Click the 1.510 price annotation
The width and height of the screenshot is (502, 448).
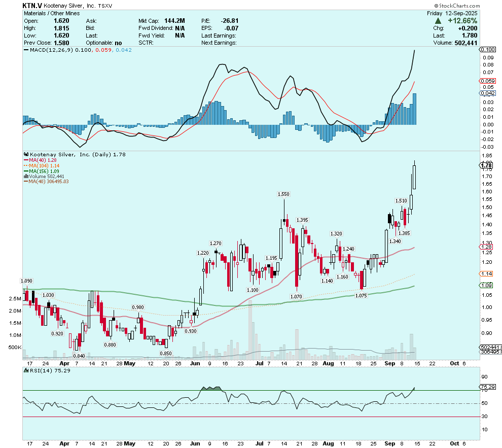(401, 201)
